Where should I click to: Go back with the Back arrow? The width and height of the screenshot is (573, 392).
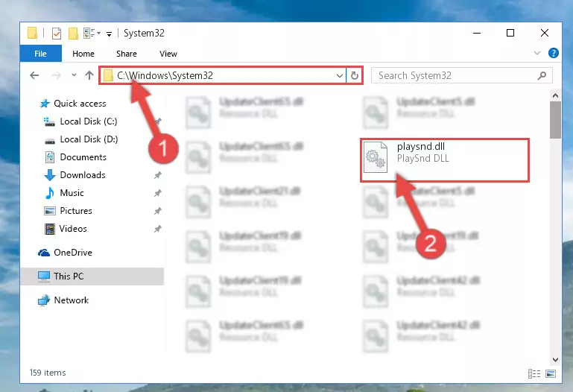click(34, 75)
